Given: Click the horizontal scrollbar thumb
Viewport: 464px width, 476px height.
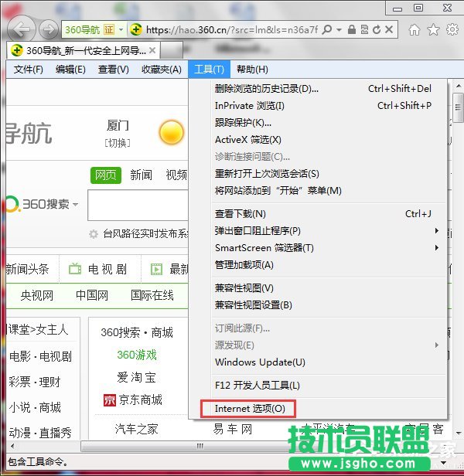Looking at the screenshot, I should (200, 447).
